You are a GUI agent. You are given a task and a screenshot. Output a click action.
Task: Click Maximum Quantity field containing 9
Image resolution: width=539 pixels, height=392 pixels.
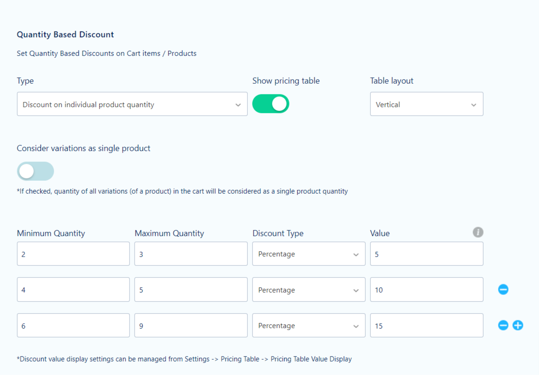coord(191,325)
